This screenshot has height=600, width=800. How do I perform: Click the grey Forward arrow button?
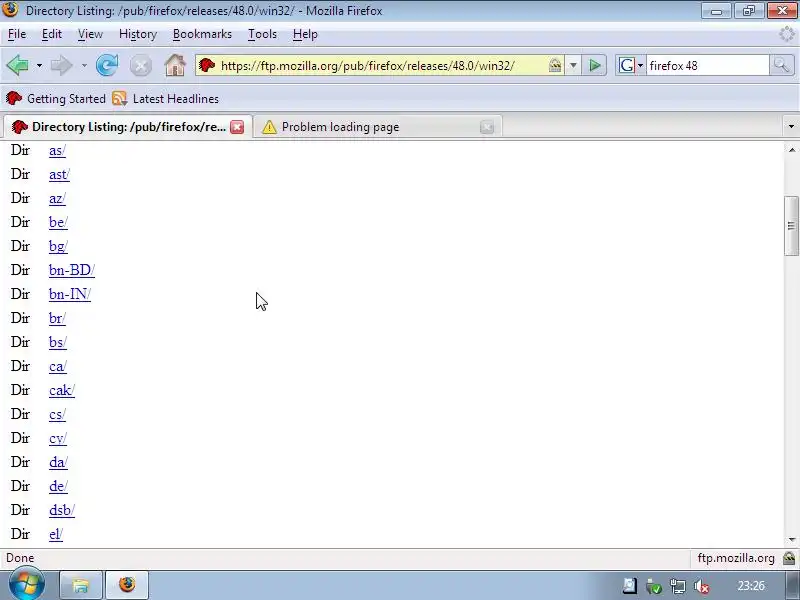62,65
